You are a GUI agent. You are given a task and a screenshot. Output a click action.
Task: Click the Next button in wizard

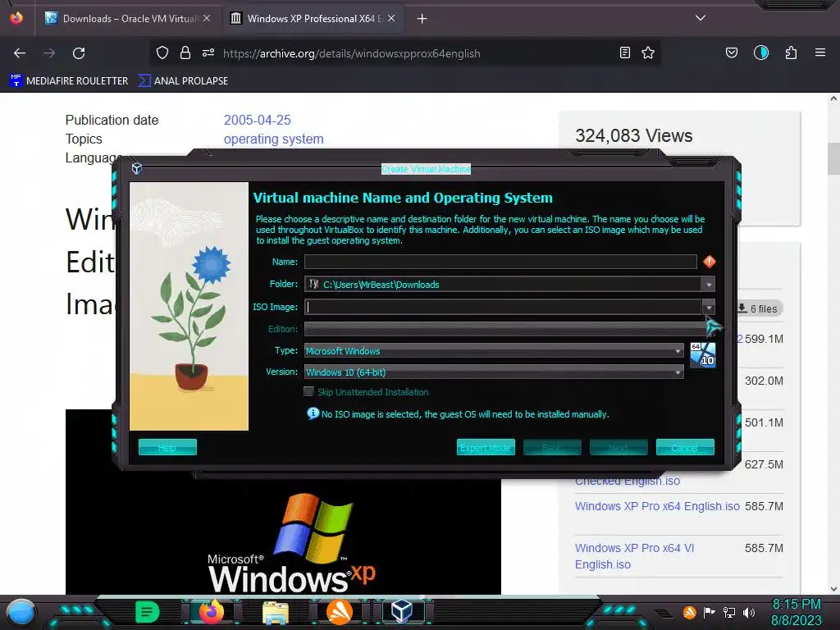pyautogui.click(x=619, y=447)
